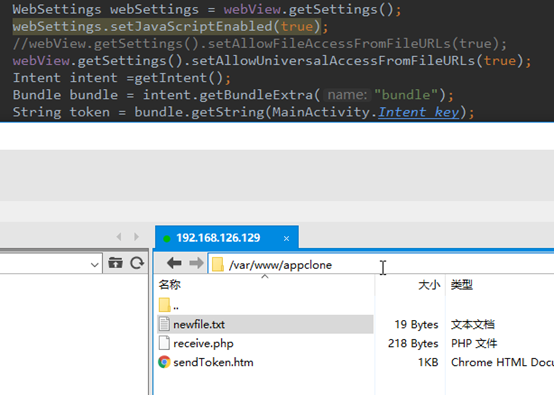Click the sendToken.htm Chrome icon

click(x=164, y=362)
